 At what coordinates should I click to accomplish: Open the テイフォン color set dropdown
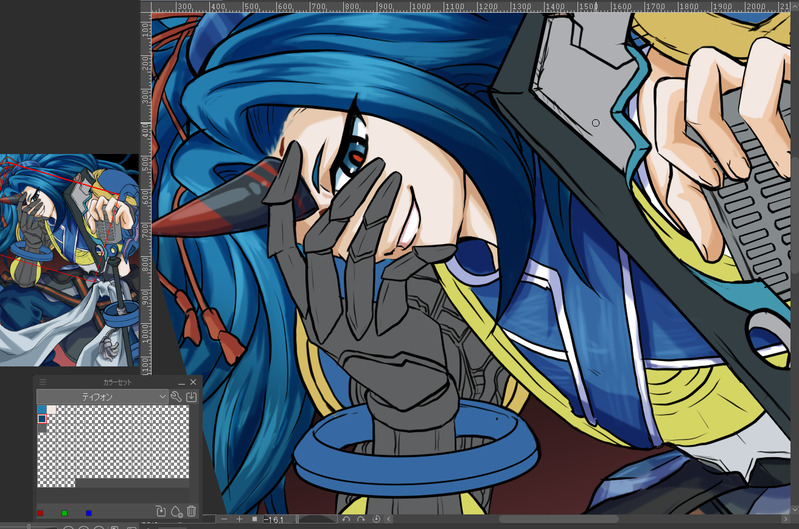[102, 396]
